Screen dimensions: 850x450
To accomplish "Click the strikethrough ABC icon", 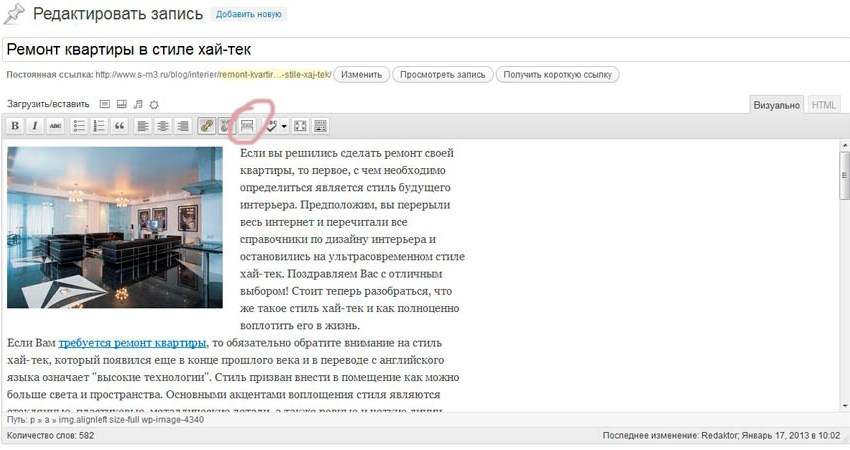I will (54, 126).
